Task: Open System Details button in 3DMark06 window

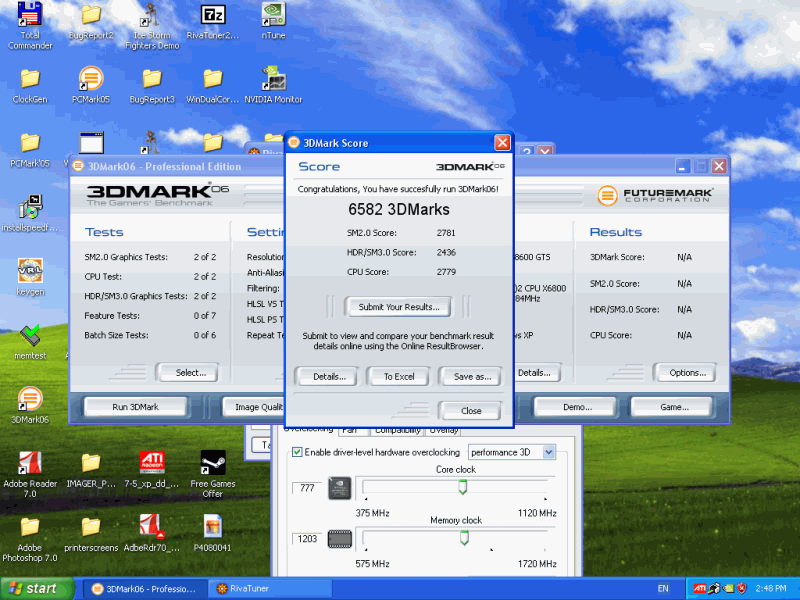Action: click(x=538, y=372)
